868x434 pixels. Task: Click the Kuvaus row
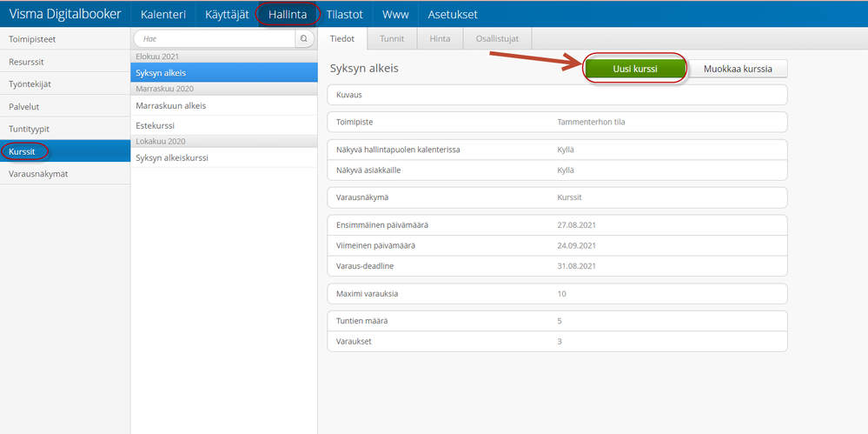[557, 95]
